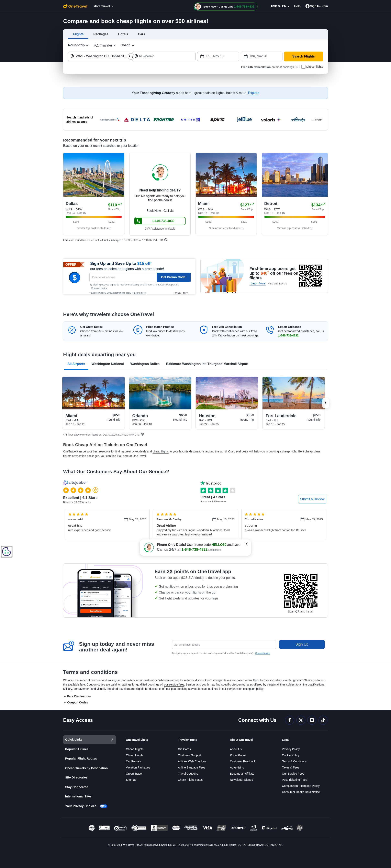
Task: Expand the Quick Links chevron
Action: pos(112,739)
